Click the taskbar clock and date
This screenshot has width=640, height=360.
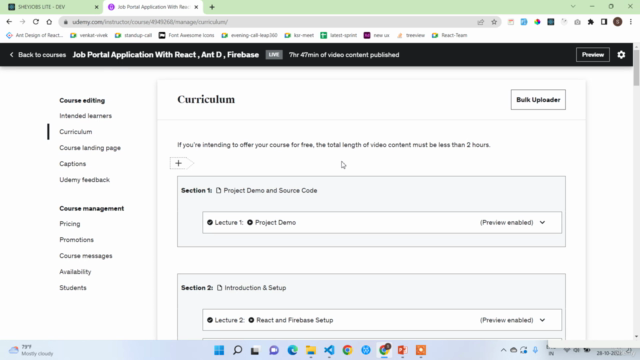pos(610,350)
